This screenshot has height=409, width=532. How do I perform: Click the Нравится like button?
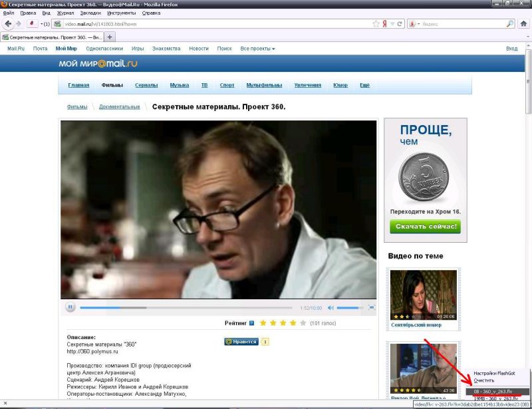(241, 341)
